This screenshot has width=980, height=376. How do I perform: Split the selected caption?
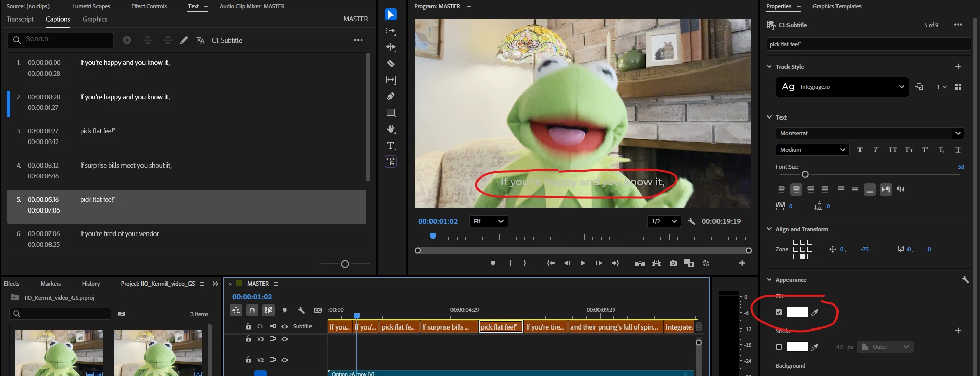tap(147, 40)
